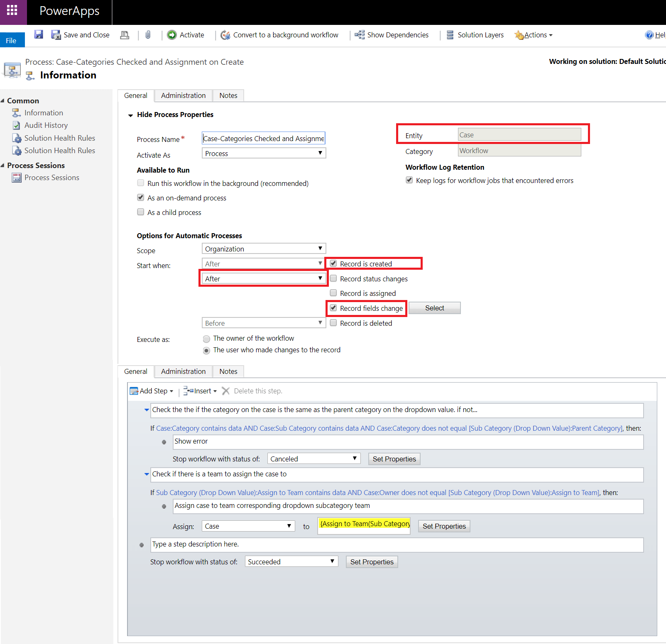Viewport: 666px width, 644px height.
Task: Open the PowerApps app launcher grid
Action: [x=12, y=10]
